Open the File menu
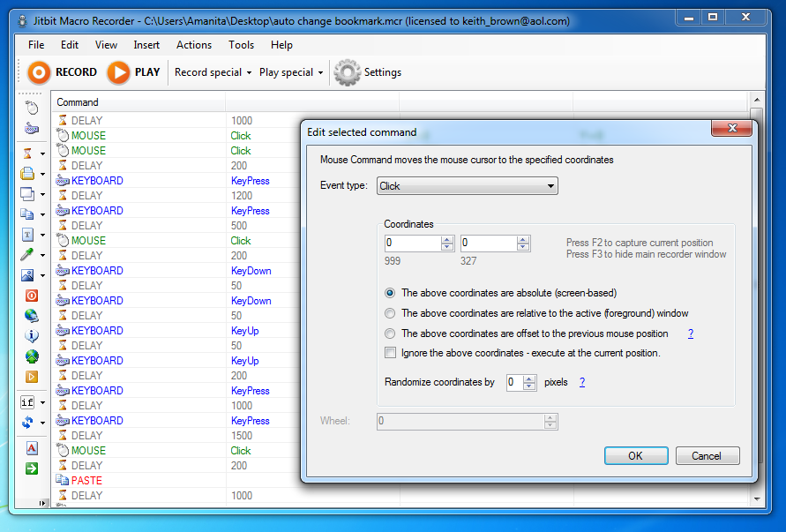The width and height of the screenshot is (786, 532). point(36,45)
